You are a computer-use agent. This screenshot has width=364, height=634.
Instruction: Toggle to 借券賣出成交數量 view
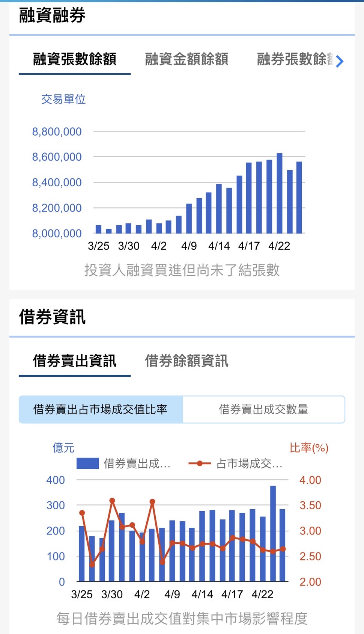[x=263, y=409]
